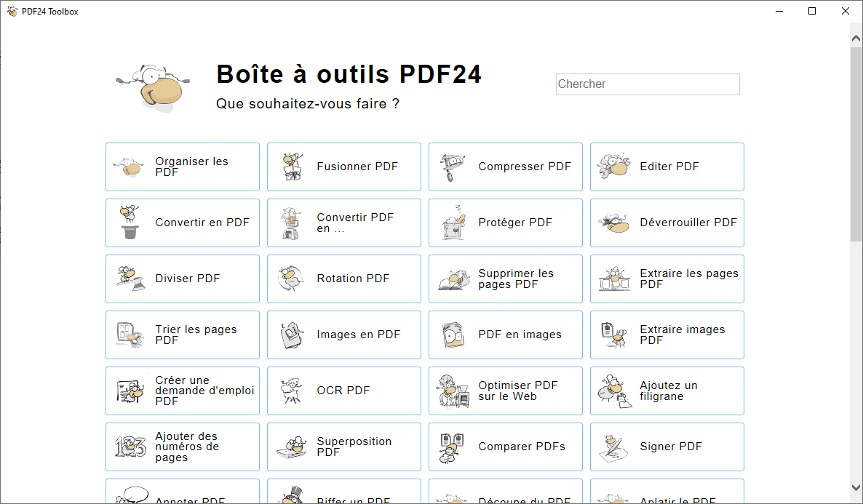Open the Organiser les PDF tool
This screenshot has height=504, width=863.
[x=182, y=167]
